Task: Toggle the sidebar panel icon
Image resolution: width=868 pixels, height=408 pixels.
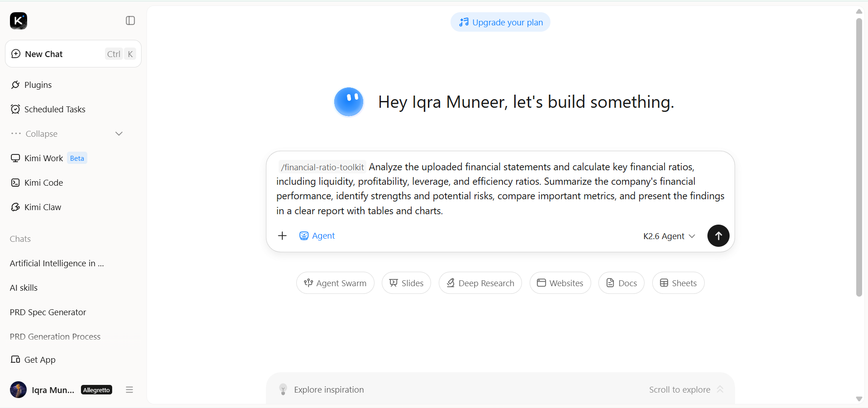Action: tap(130, 21)
